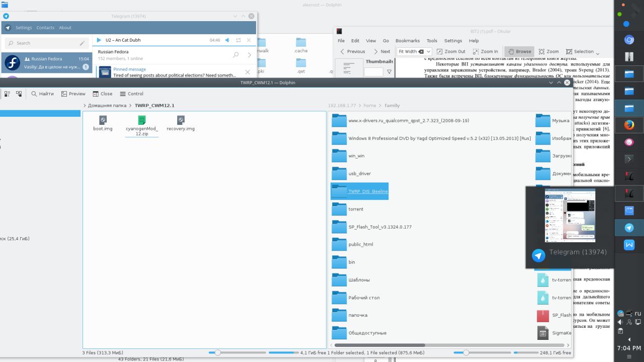Viewport: 644px width, 362px height.
Task: Click Okular thumbnails filter field
Action: tap(373, 72)
